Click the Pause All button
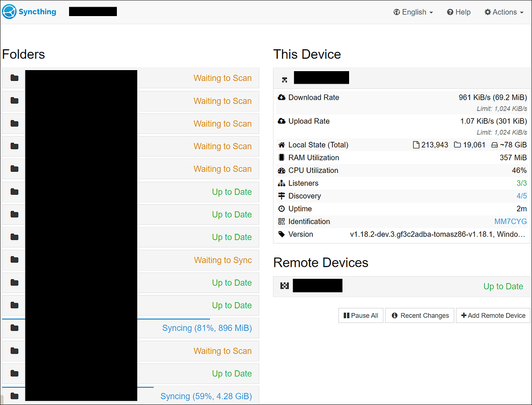The height and width of the screenshot is (405, 532). click(x=361, y=315)
